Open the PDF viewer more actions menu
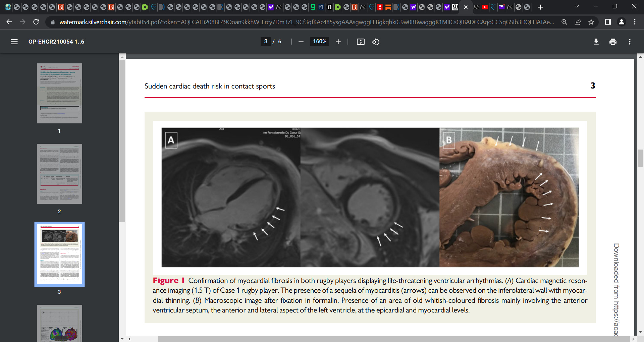Screen dimensions: 644x342 click(630, 42)
